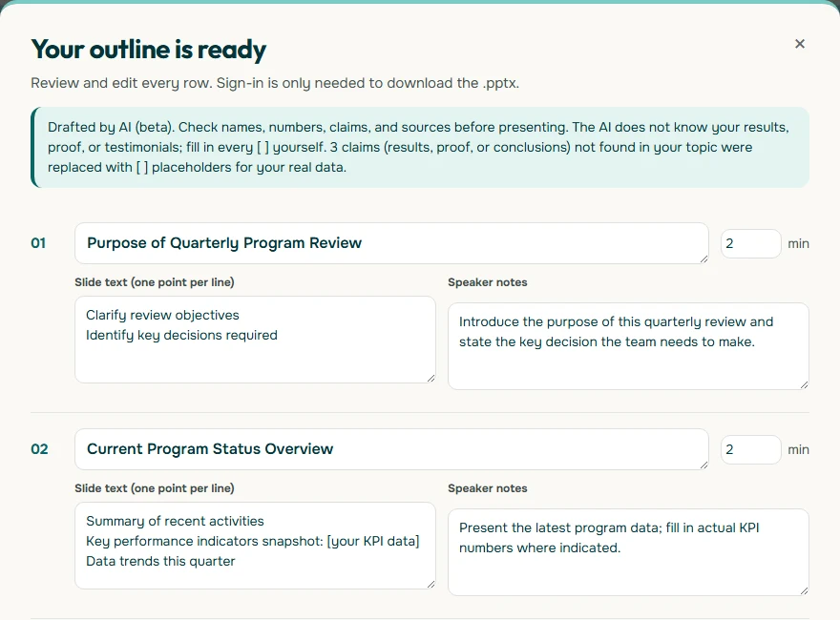Click the slide number '02' label
This screenshot has height=620, width=840.
point(39,449)
